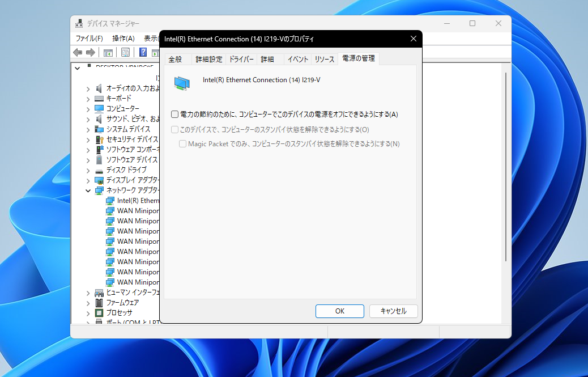Click the display adapter icon beside ディスプレイ アダプター
Image resolution: width=588 pixels, height=377 pixels.
tap(99, 180)
